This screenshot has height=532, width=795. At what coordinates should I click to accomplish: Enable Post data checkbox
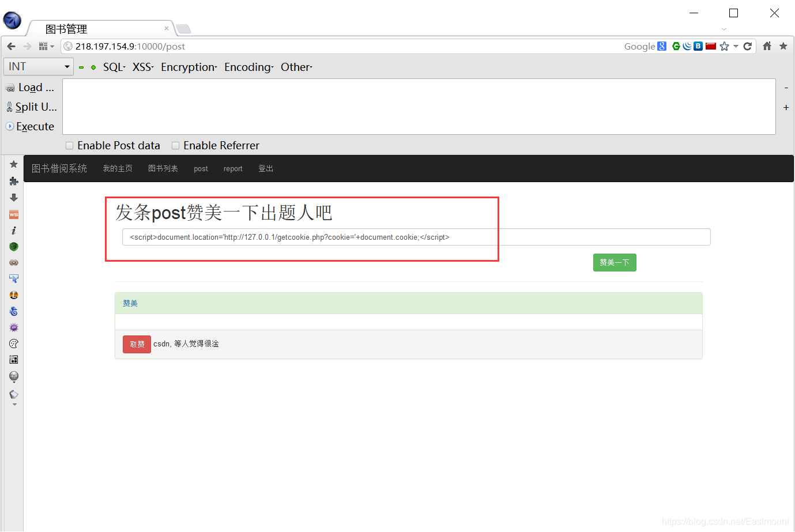(x=70, y=146)
